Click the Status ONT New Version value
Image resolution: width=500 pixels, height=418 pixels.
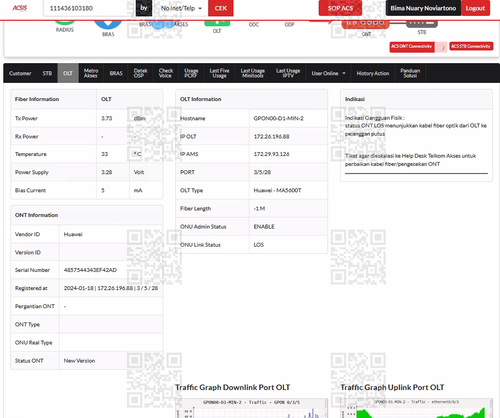click(x=79, y=361)
